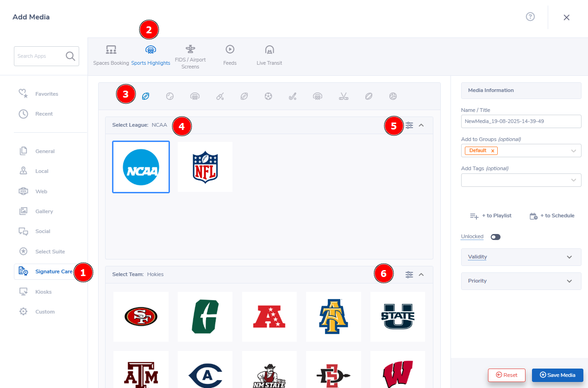Select the baseball sport icon
Screen dimensions: 588x388
[170, 96]
